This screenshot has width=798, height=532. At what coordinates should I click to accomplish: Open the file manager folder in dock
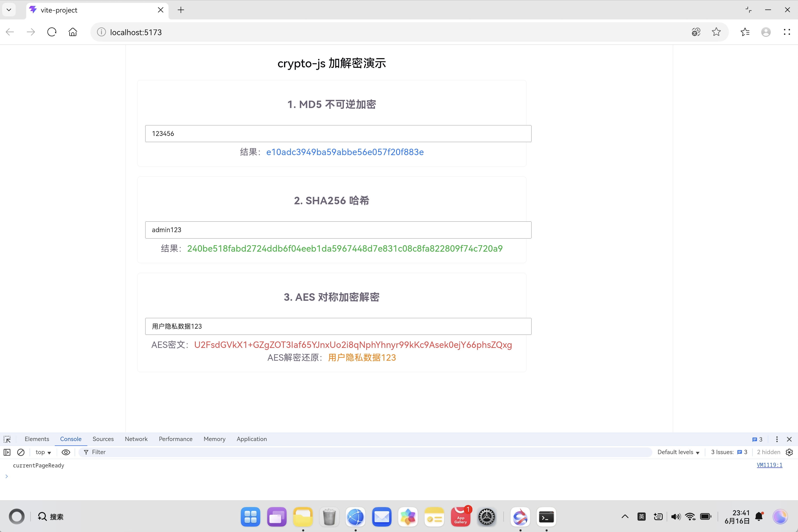(303, 516)
